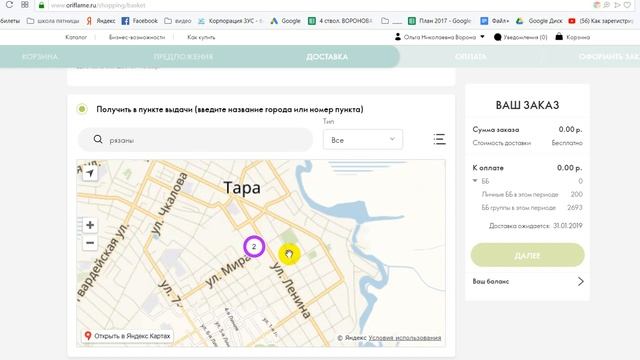Screen dimensions: 640x360
Task: Open Условия использования link
Action: coord(404,338)
